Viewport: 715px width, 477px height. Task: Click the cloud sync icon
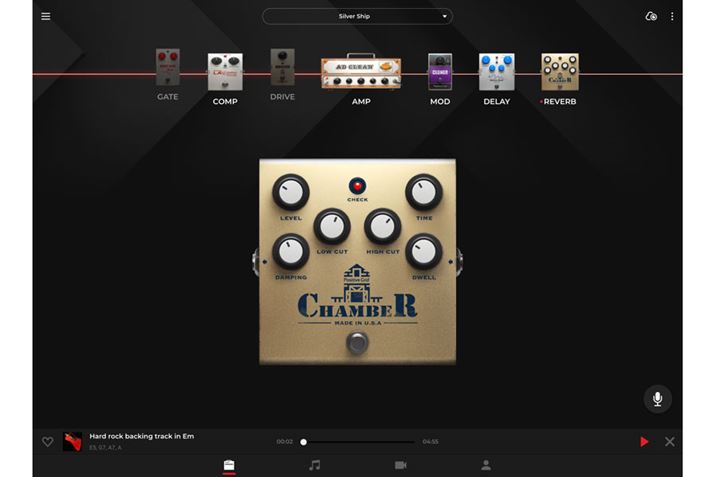[651, 16]
